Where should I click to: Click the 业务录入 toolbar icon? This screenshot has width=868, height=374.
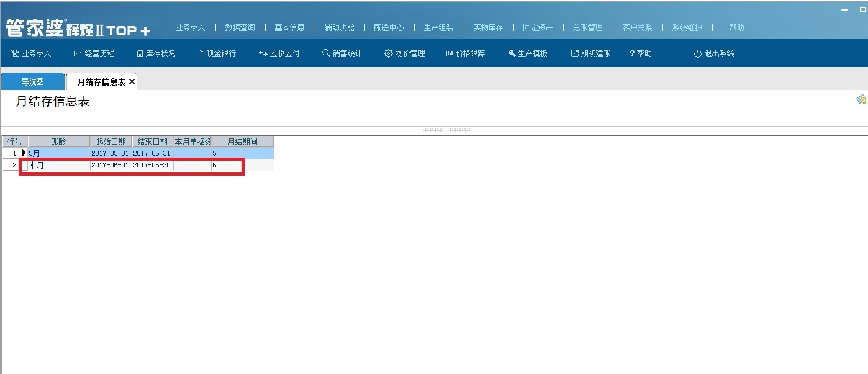[x=31, y=54]
